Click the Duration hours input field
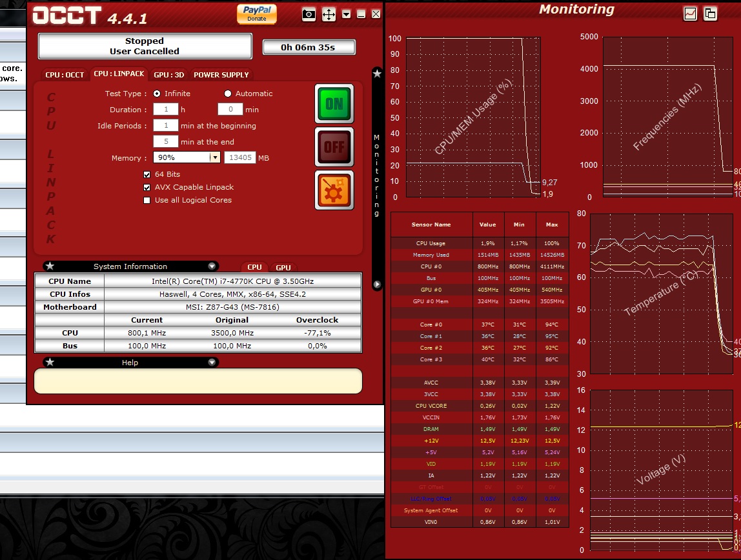This screenshot has width=741, height=560. coord(166,110)
